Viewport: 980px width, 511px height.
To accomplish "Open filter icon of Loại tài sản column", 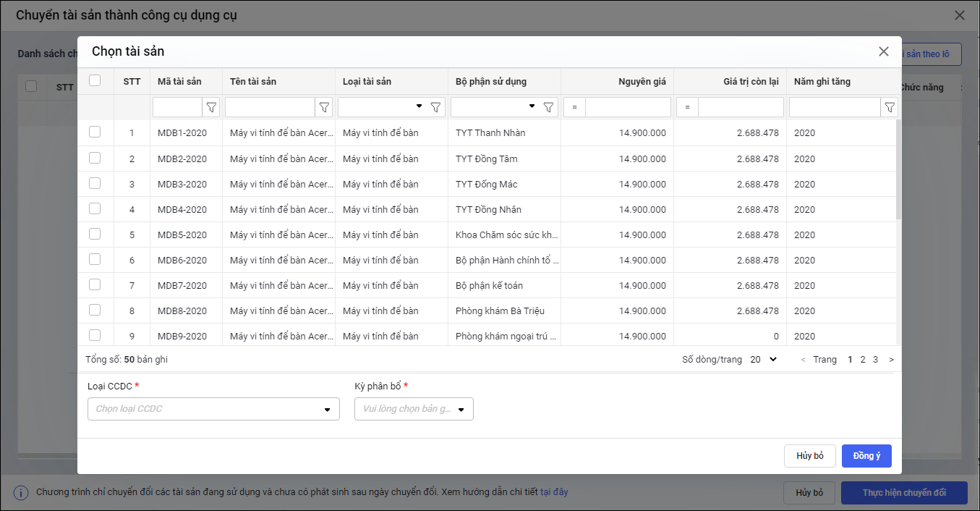I will tap(435, 107).
